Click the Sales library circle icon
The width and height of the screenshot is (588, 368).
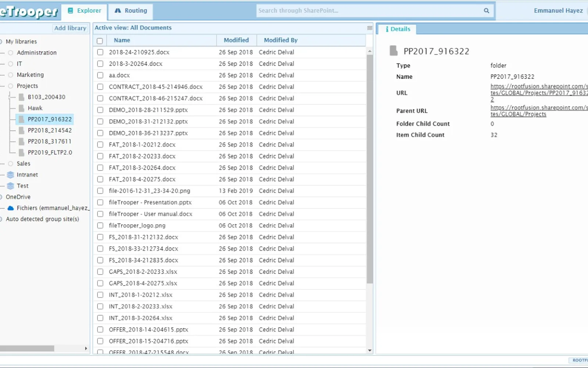pyautogui.click(x=11, y=163)
